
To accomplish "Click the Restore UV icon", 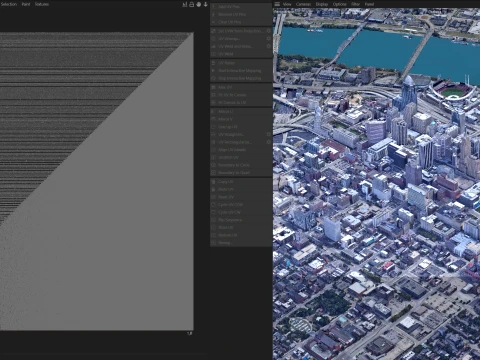I will (213, 235).
